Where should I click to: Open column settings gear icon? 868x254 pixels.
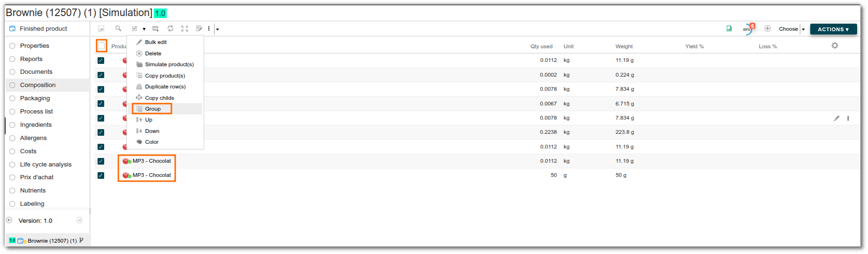click(835, 45)
